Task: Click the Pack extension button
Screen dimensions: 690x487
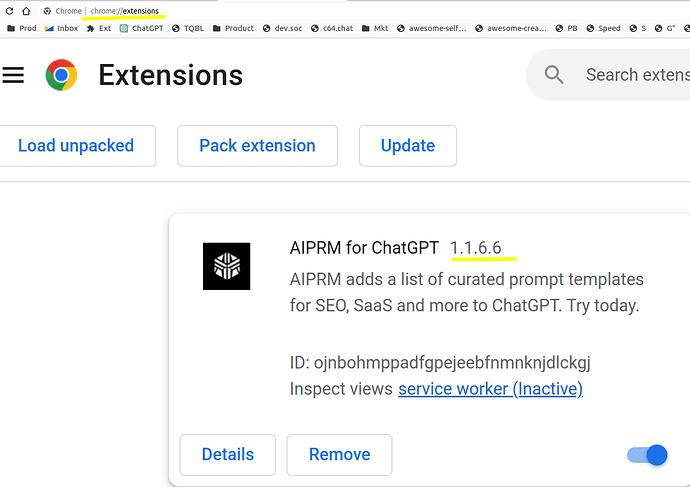Action: pyautogui.click(x=257, y=146)
